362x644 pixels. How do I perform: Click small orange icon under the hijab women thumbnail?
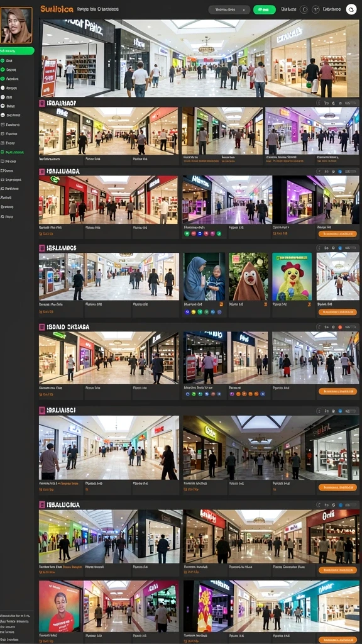pos(222,304)
